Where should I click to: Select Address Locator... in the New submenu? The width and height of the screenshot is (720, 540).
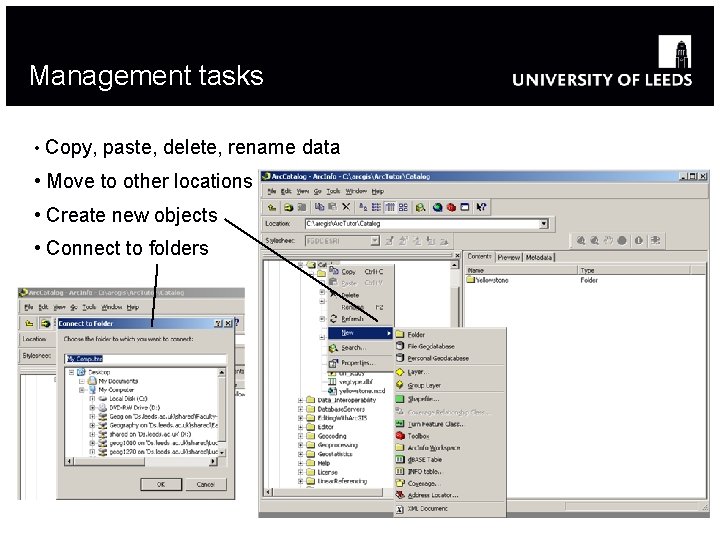click(450, 495)
